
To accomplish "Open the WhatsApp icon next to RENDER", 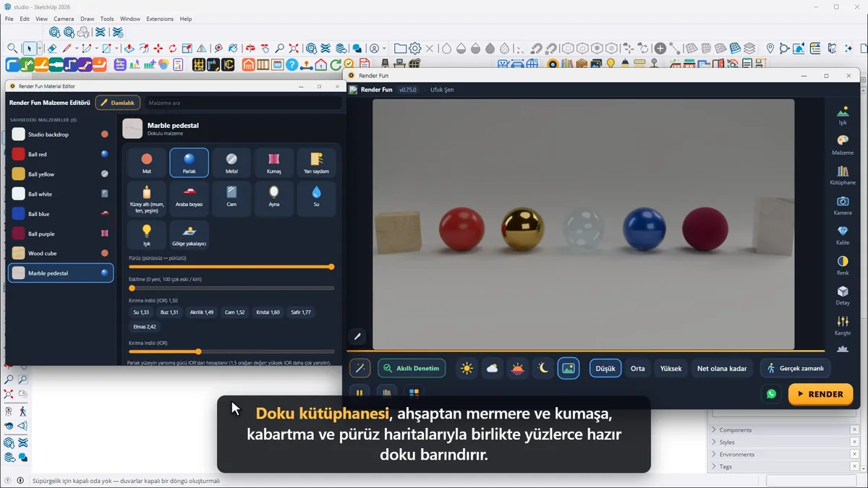I will click(771, 394).
